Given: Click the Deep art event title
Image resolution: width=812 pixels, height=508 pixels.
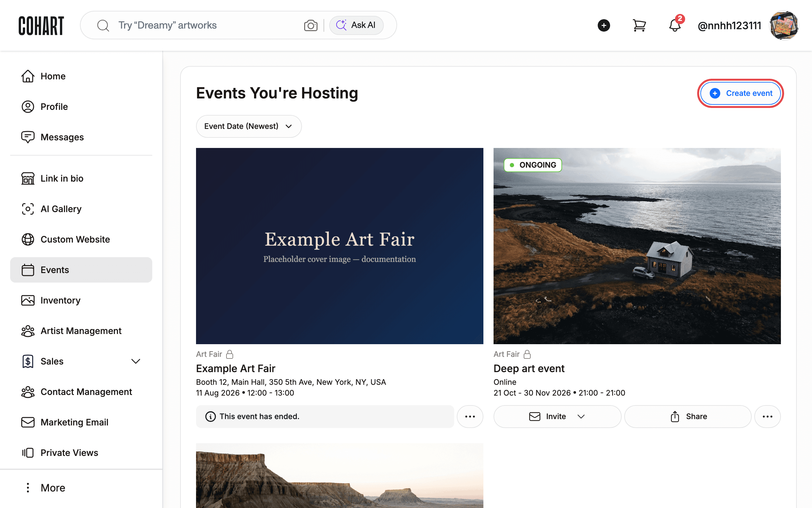Looking at the screenshot, I should (x=529, y=369).
